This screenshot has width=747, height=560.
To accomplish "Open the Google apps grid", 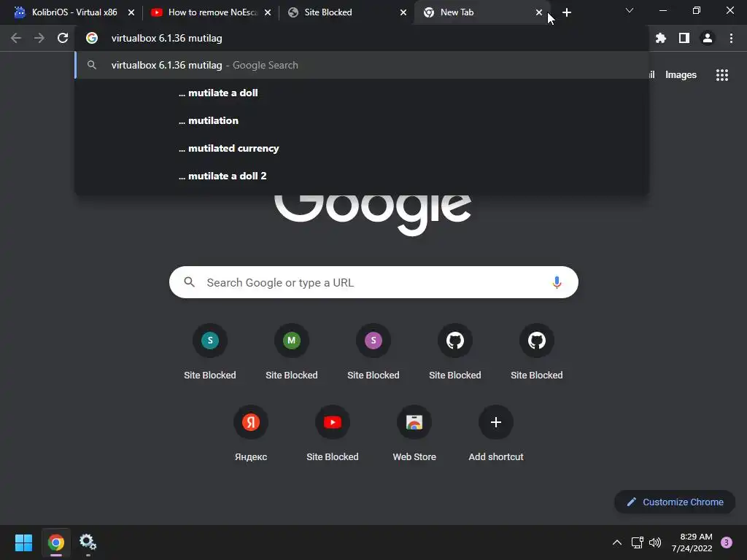I will pos(722,75).
